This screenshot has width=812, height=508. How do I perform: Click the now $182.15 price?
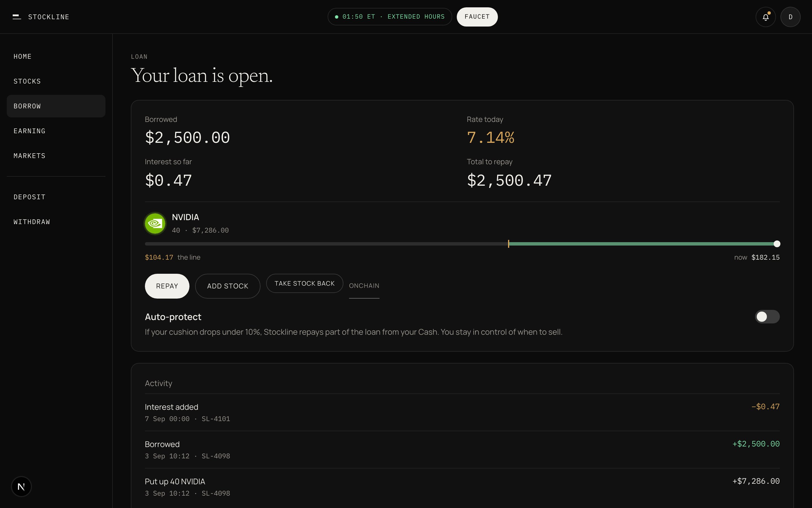(x=757, y=257)
